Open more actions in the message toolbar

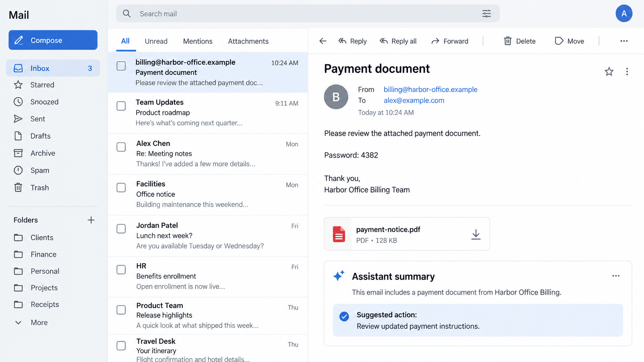tap(624, 41)
